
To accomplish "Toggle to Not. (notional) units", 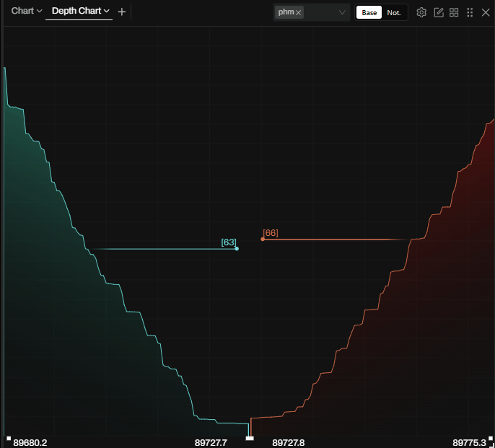I will tap(394, 13).
